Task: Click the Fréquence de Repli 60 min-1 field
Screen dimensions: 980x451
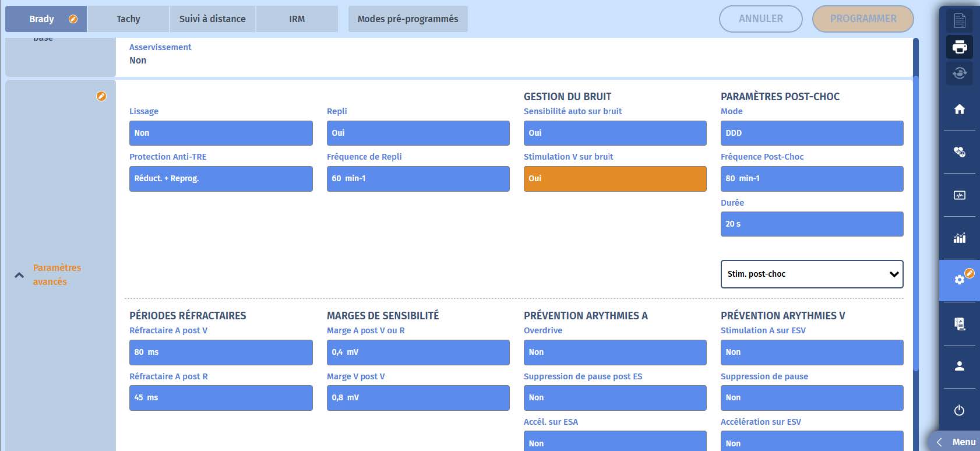Action: tap(418, 179)
